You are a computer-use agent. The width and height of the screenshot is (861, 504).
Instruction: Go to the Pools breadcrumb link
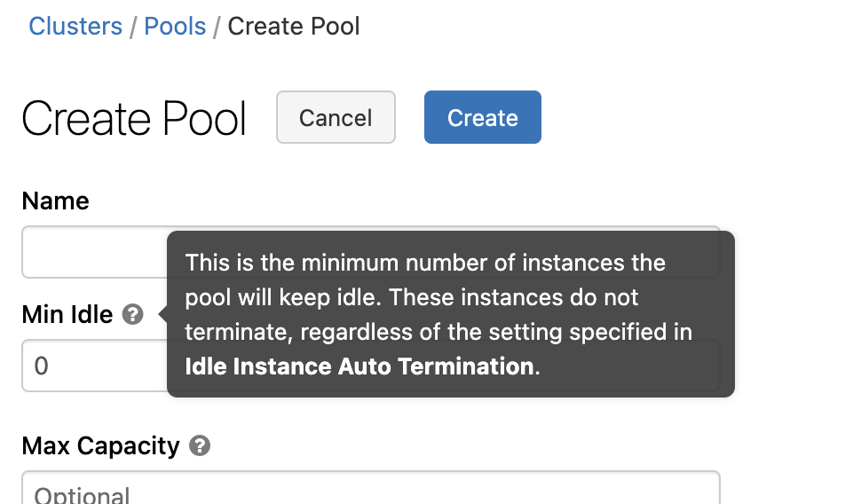point(175,26)
